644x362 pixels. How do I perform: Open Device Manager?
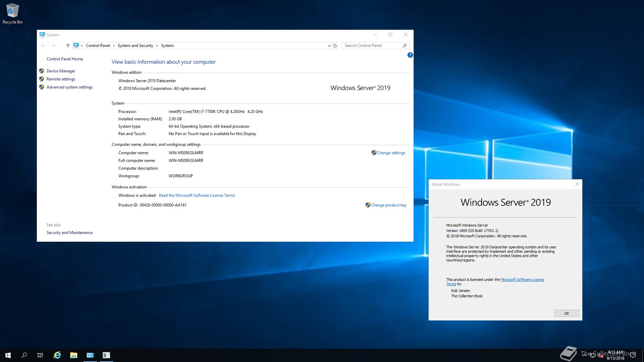(61, 71)
